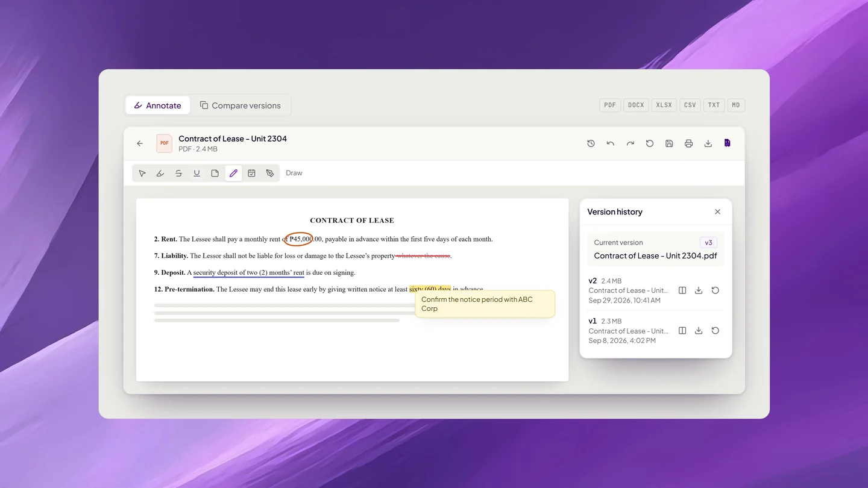Undo the last annotation

point(611,143)
